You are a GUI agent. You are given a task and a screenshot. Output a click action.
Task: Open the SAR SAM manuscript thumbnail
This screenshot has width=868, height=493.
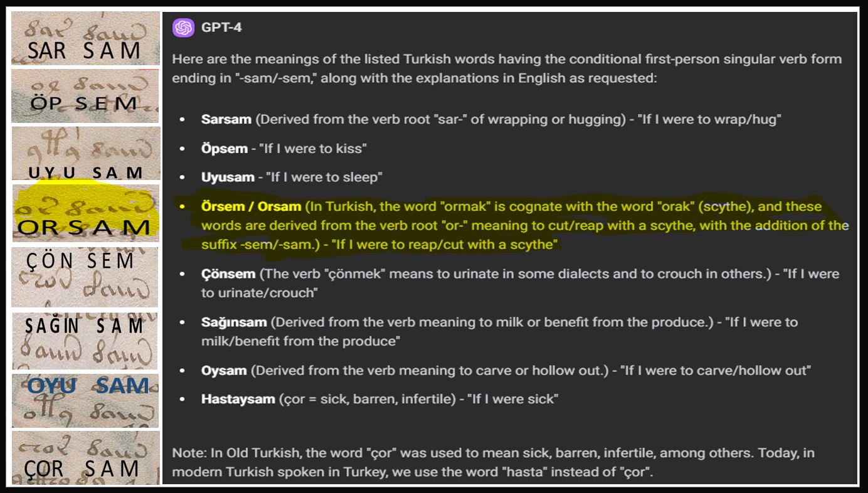85,38
